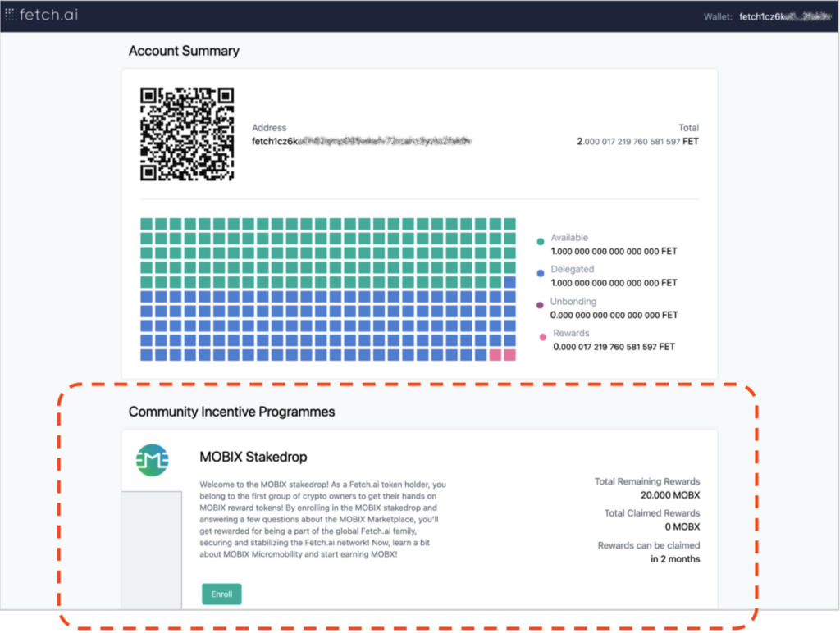
Task: Click the MOBIX stakedrop welcome description paragraph
Action: pos(323,519)
